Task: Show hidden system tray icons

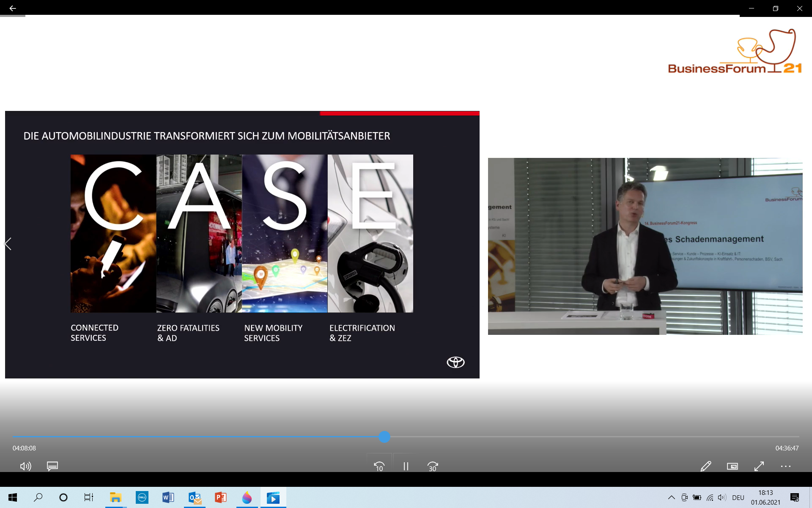Action: point(671,497)
